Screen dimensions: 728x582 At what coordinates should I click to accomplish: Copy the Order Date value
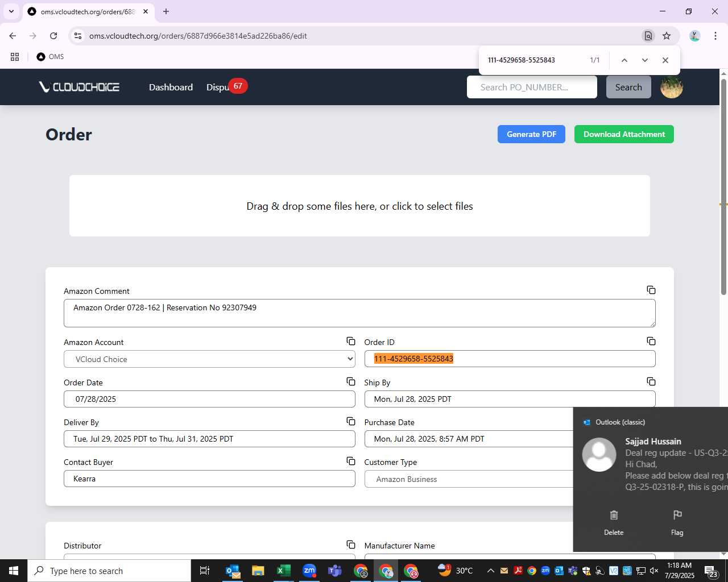tap(351, 382)
